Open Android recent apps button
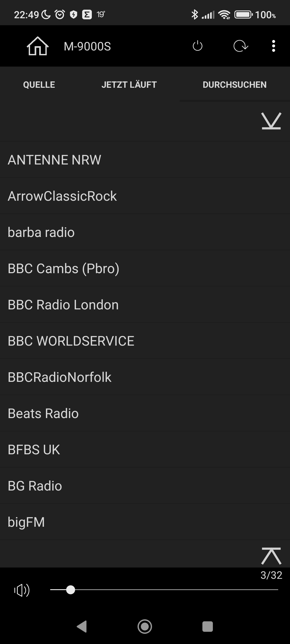Viewport: 290px width, 644px height. [207, 627]
